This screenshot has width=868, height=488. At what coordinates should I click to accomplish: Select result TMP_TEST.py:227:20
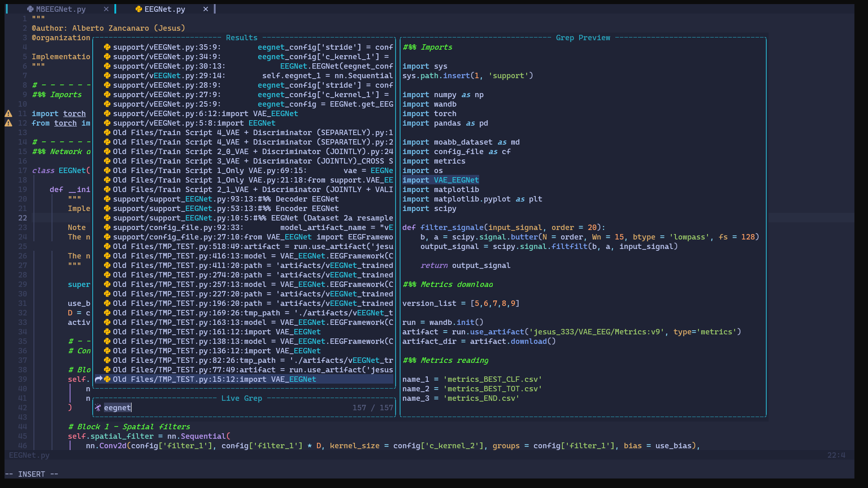click(244, 294)
